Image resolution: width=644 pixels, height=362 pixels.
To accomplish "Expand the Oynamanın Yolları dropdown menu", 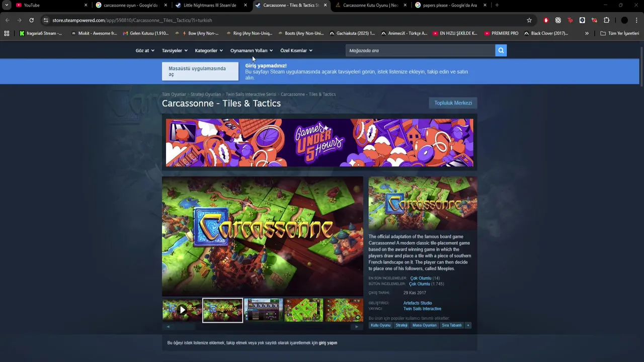I will point(252,50).
